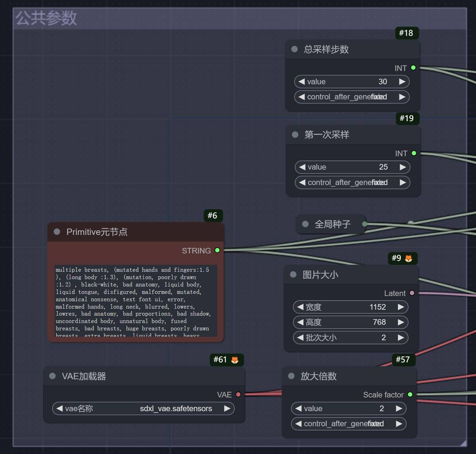Decrease 第一次采样 value with left arrow

click(302, 167)
